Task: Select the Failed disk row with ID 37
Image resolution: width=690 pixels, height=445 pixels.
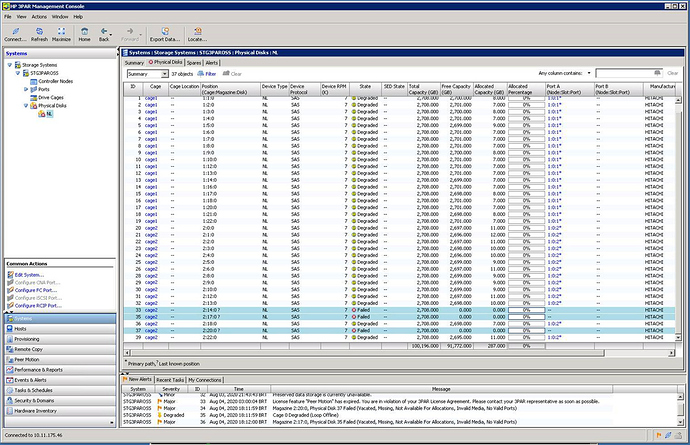Action: coord(400,331)
